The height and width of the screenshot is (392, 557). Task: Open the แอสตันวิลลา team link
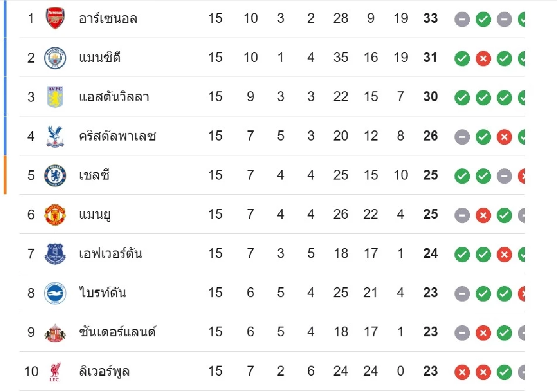(x=114, y=97)
